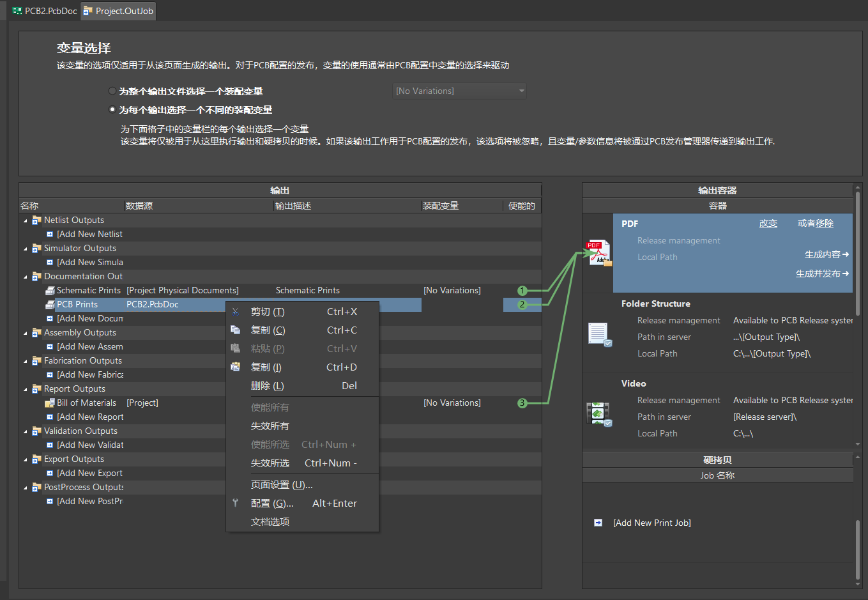Click the wrench icon beside 配置 menu entry

point(235,503)
